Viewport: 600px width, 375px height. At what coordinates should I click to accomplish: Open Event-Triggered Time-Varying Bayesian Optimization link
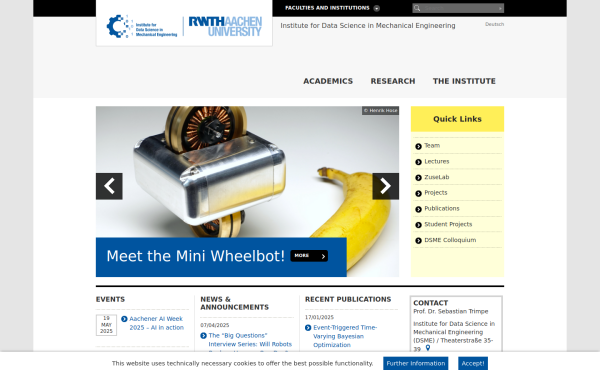coord(345,337)
